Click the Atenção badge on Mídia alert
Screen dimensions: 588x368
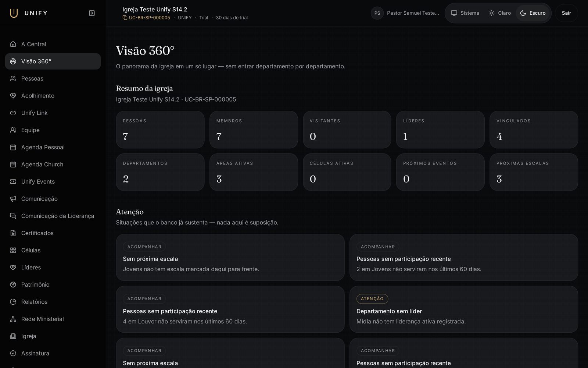coord(372,299)
